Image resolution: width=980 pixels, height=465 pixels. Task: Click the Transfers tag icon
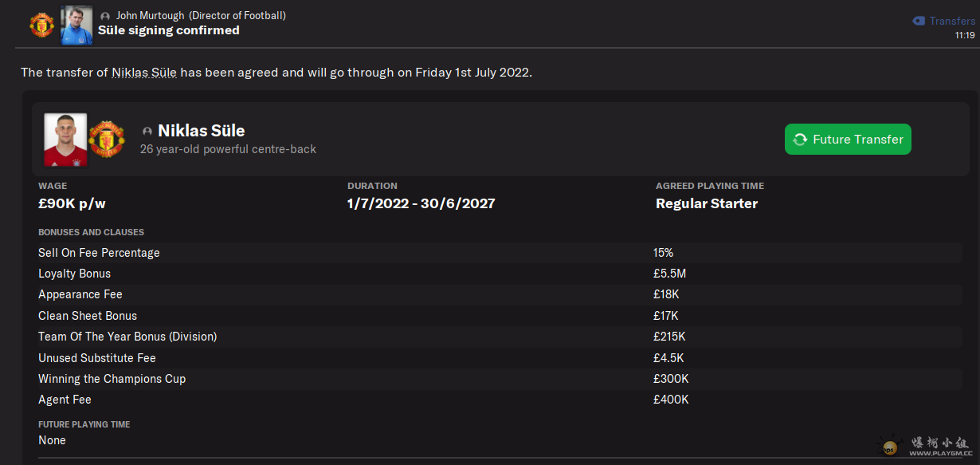pyautogui.click(x=919, y=21)
